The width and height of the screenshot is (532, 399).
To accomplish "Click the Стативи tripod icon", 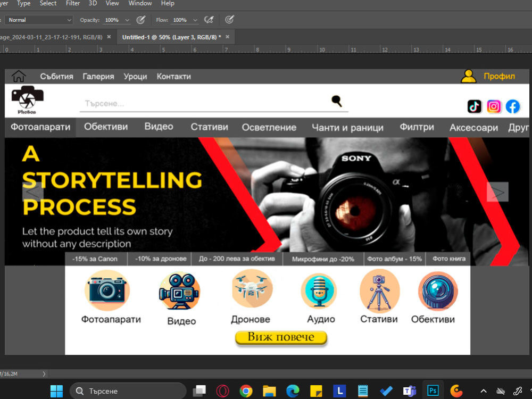I will tap(379, 291).
